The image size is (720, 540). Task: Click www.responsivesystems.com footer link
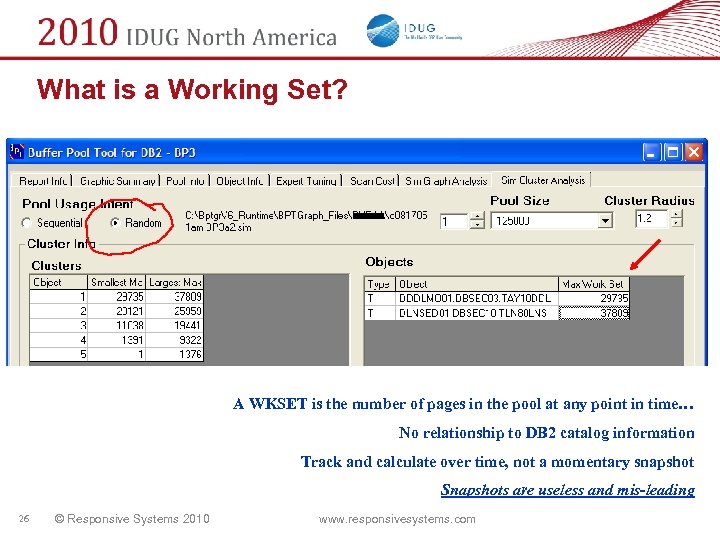click(397, 519)
